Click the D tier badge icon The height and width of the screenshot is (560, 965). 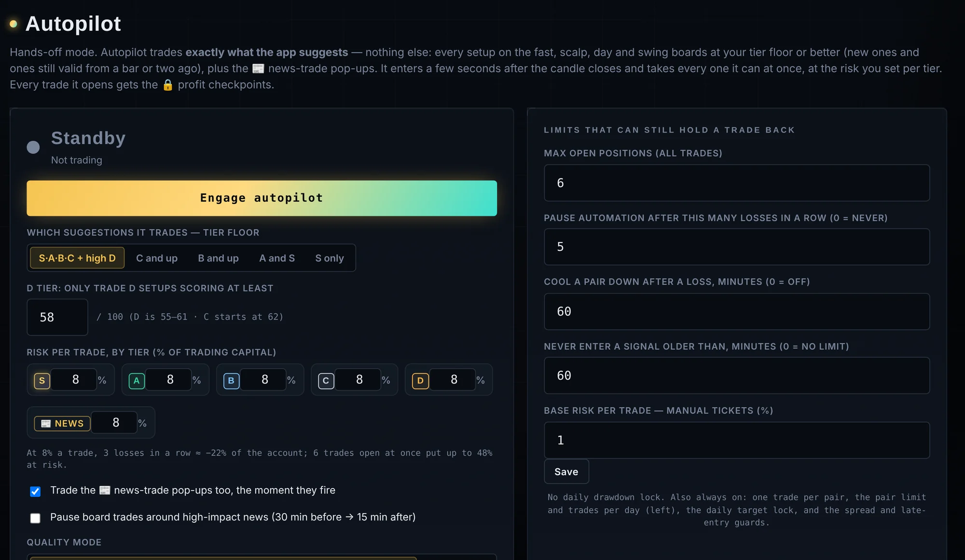(420, 381)
